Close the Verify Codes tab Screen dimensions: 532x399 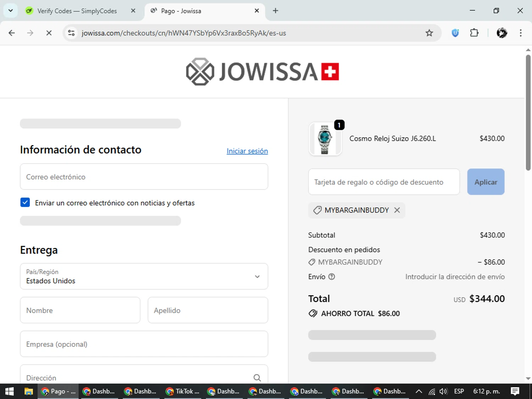(133, 11)
